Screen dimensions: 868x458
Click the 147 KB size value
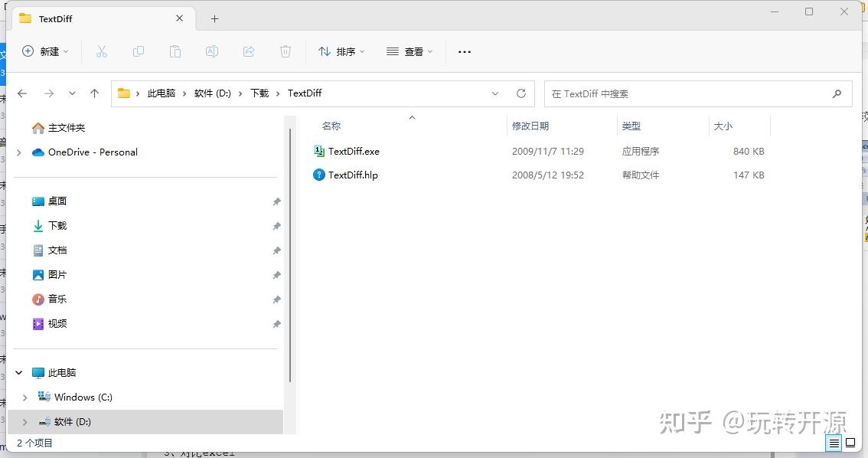click(x=749, y=175)
